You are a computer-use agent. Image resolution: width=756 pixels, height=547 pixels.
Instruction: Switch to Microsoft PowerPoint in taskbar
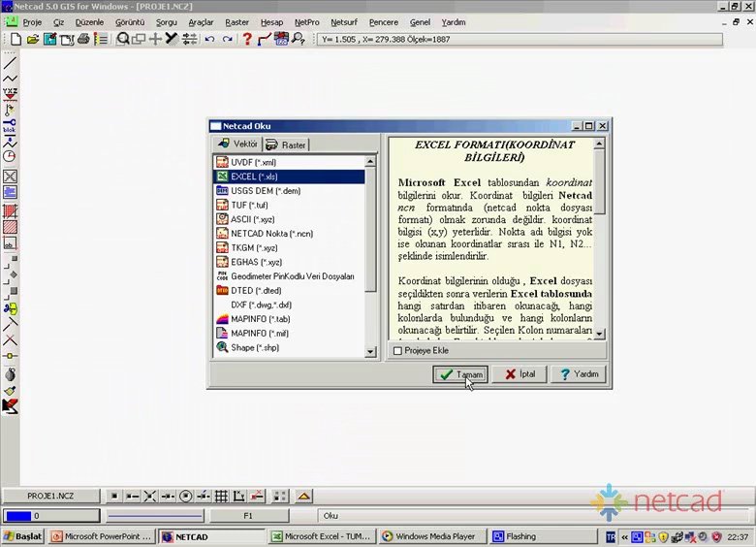pos(102,536)
